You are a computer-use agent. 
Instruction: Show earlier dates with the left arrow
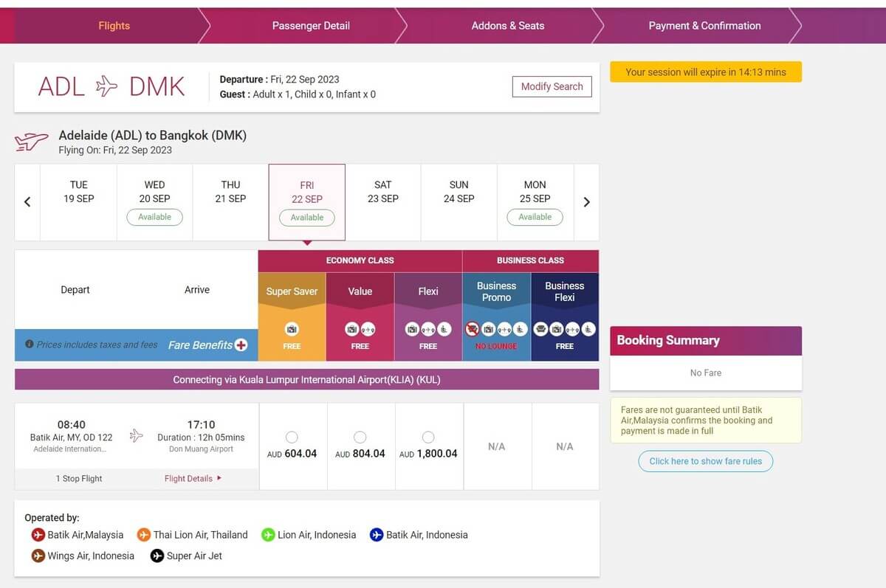[x=27, y=202]
